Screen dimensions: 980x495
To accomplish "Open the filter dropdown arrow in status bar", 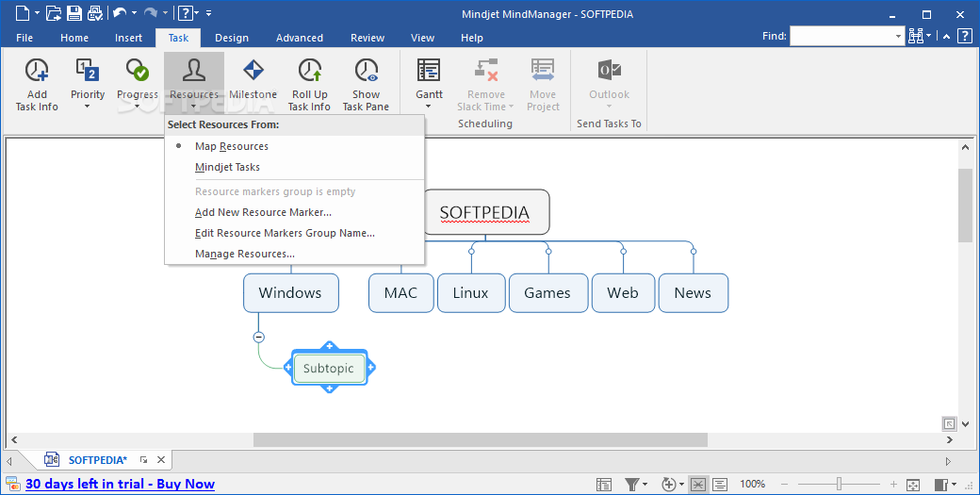I will point(645,485).
